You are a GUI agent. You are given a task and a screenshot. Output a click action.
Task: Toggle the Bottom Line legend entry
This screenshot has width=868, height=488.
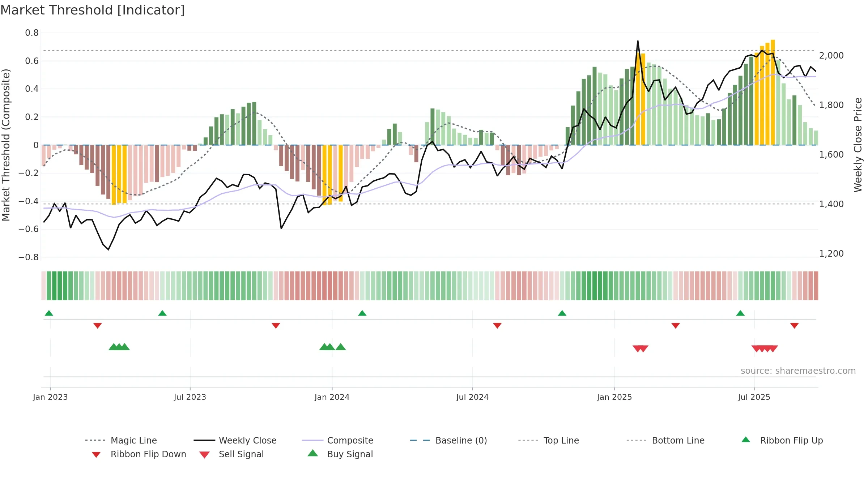click(665, 440)
